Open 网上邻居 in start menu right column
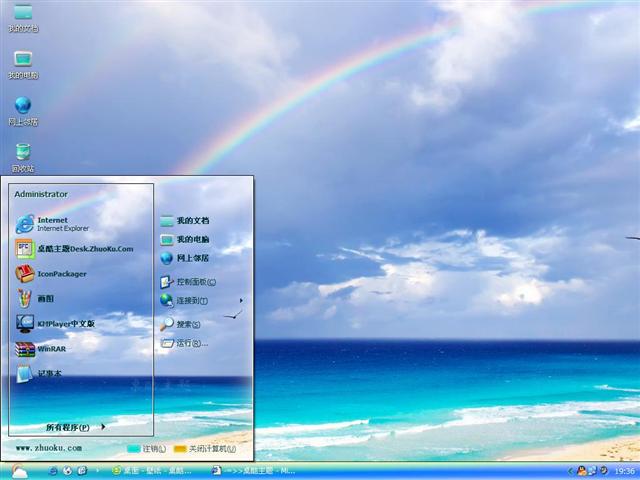The height and width of the screenshot is (480, 640). 185,258
